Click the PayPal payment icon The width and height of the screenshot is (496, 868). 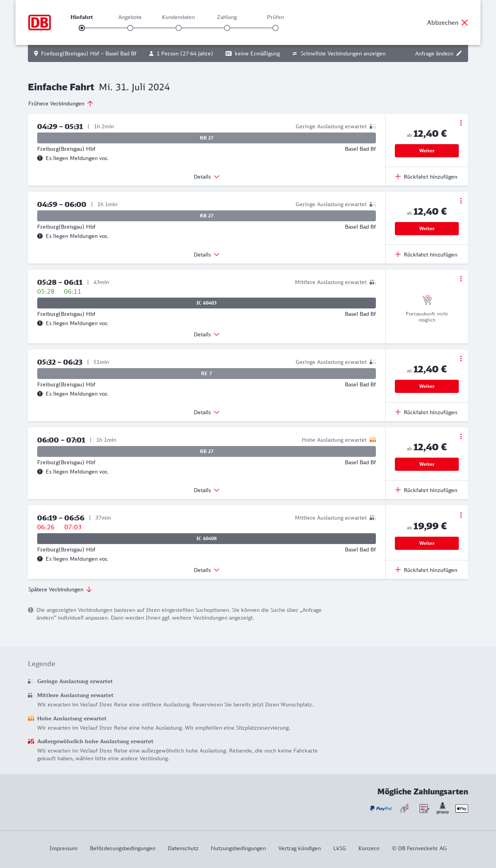coord(381,808)
